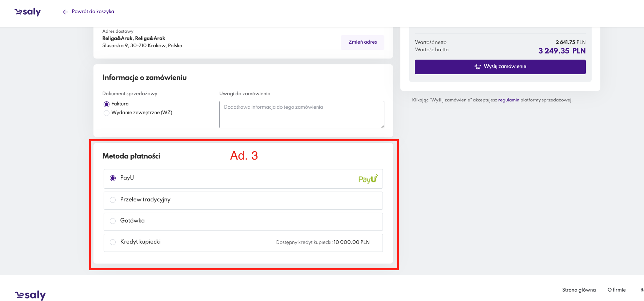
Task: Select Kredyt kupiecki payment option
Action: pos(113,242)
